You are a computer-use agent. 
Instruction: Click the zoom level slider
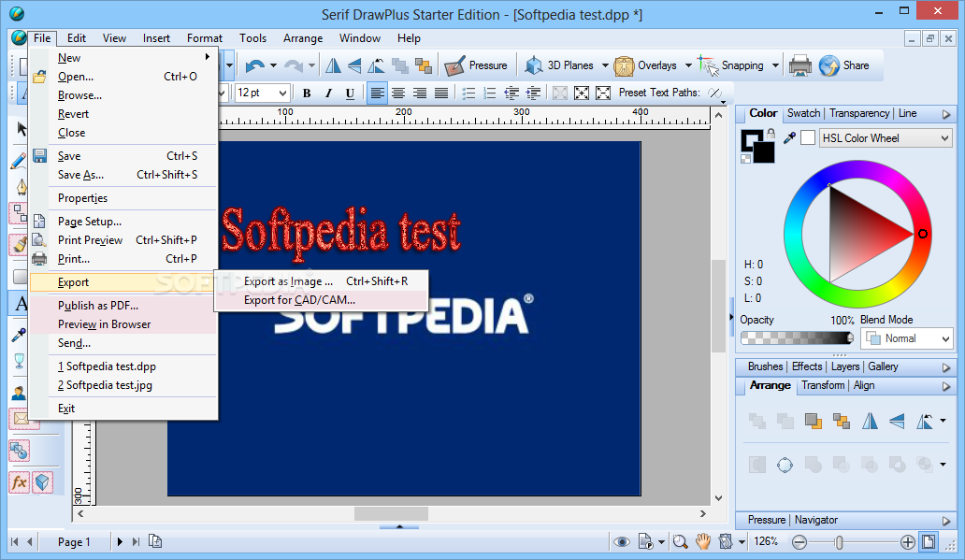pos(839,542)
